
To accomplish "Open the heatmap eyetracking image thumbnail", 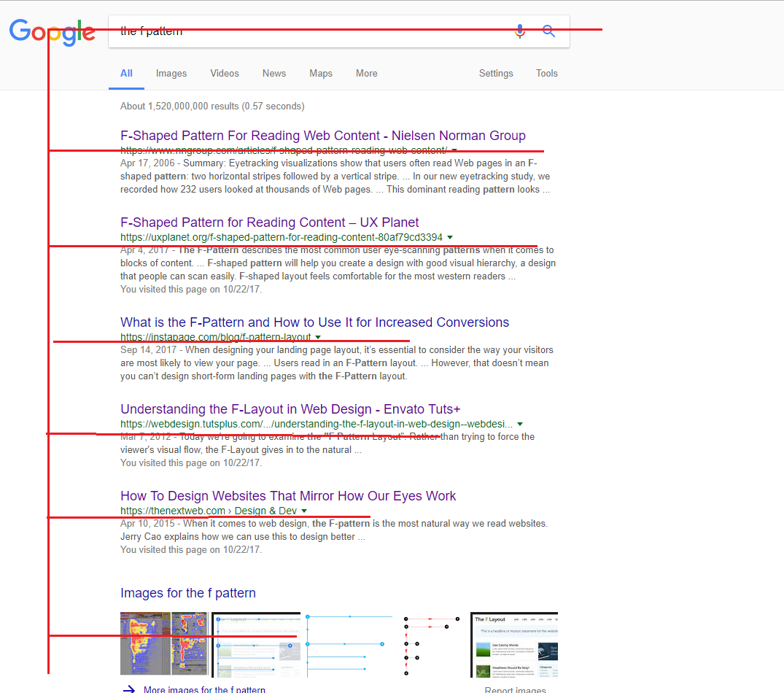I will point(165,643).
